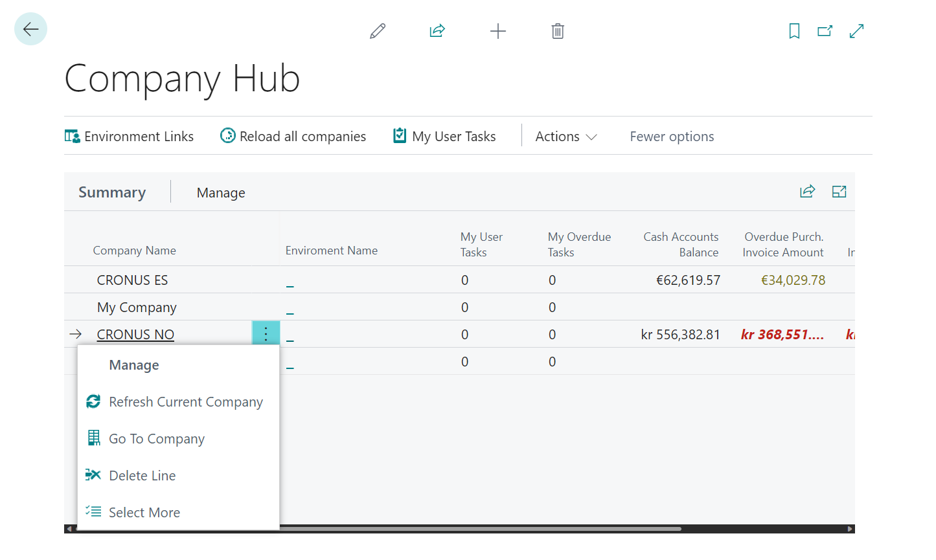
Task: Navigate back using the back arrow button
Action: [x=30, y=28]
